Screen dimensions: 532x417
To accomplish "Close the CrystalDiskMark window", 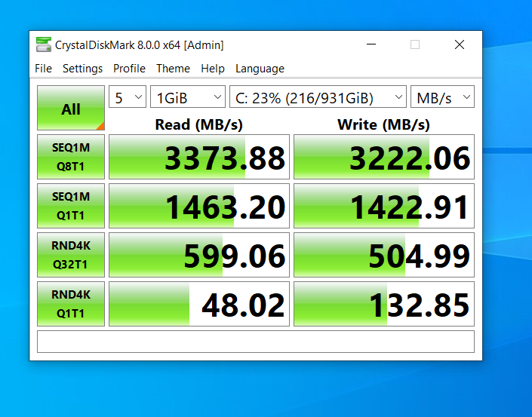I will [460, 44].
